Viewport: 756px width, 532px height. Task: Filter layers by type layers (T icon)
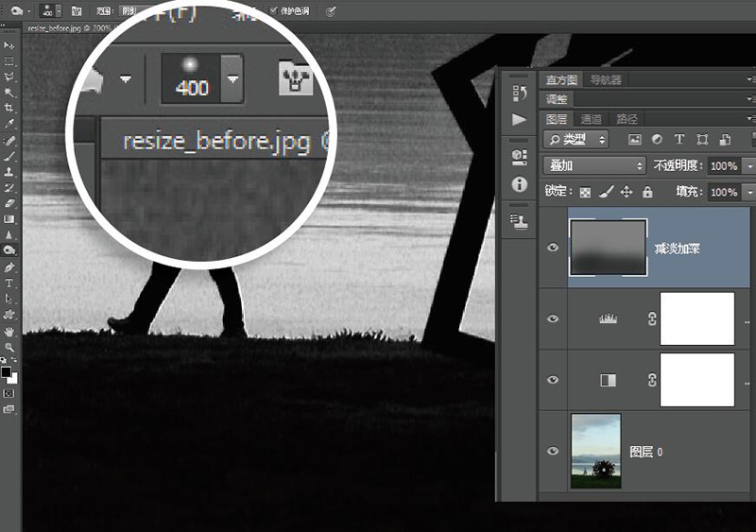point(678,140)
